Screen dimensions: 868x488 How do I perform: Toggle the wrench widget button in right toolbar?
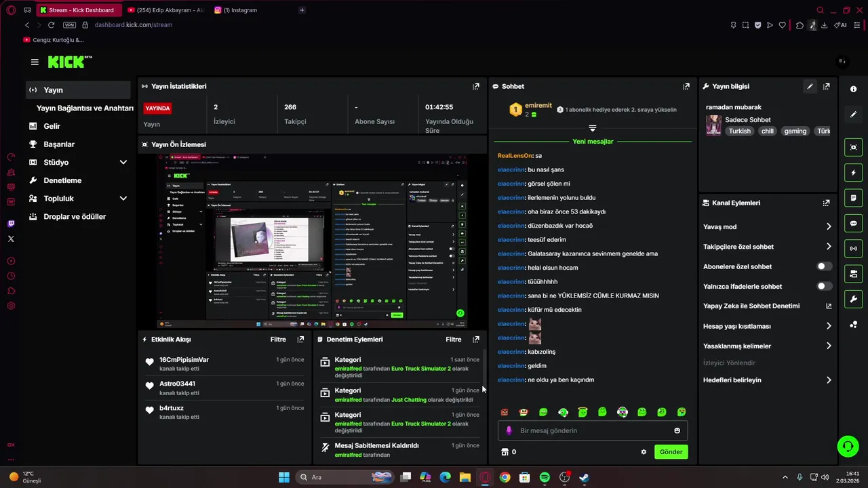[x=853, y=299]
